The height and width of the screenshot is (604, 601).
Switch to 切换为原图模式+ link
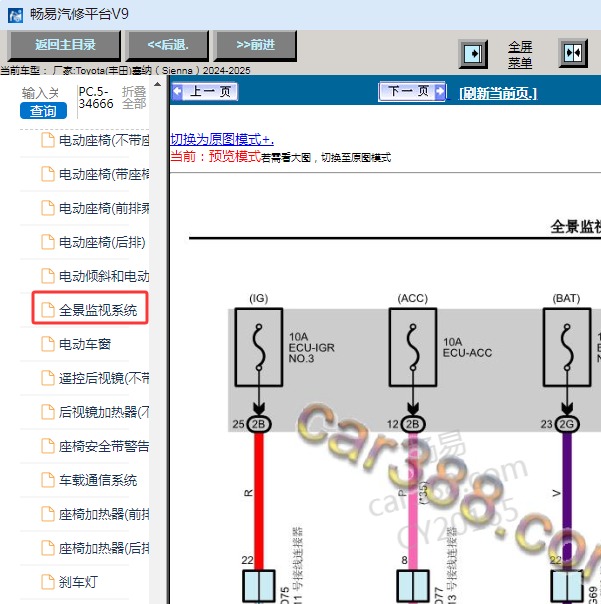(222, 139)
